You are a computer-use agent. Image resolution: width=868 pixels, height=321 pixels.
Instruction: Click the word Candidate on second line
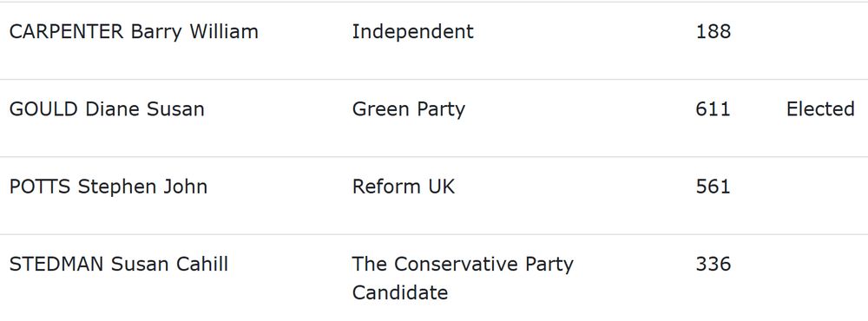pos(399,292)
